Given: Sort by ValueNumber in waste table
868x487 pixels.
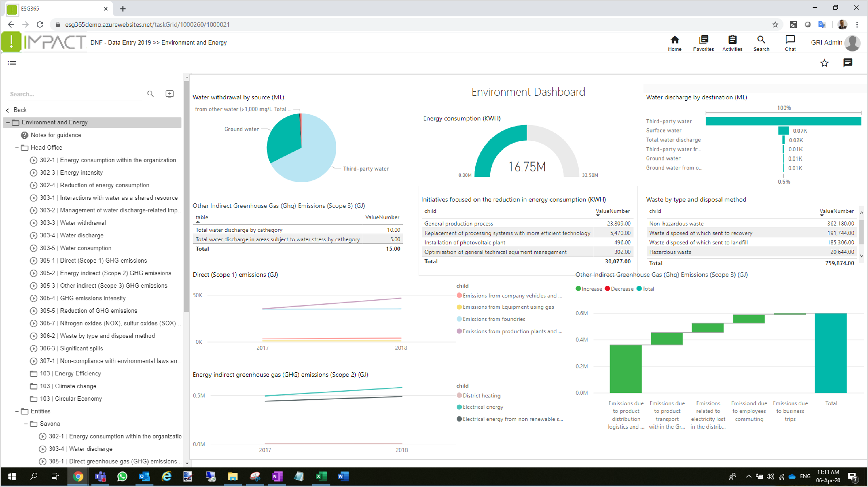Looking at the screenshot, I should 836,211.
